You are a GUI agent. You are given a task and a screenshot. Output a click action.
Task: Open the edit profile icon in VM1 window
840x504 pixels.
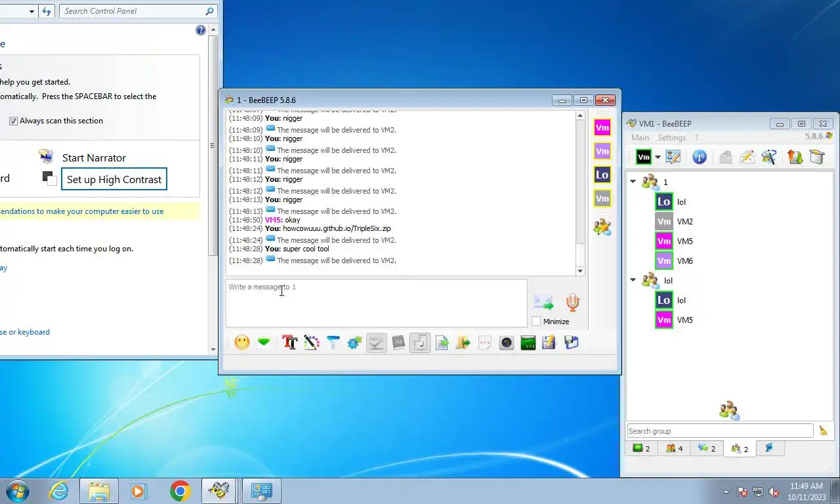point(673,157)
